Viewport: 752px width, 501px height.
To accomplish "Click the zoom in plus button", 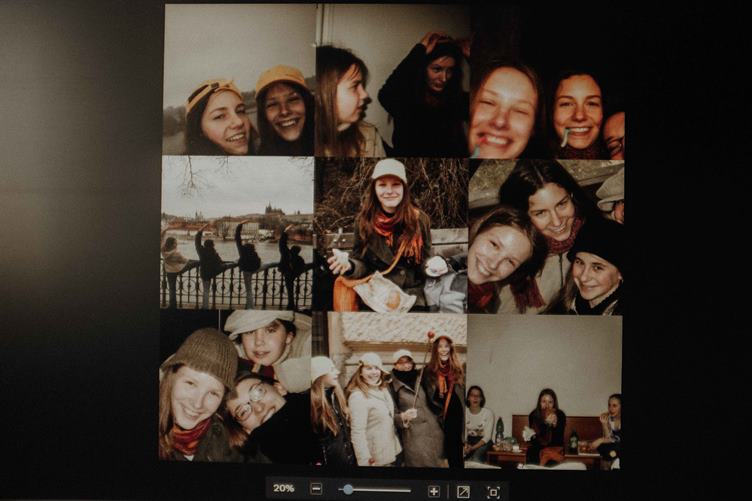I will (x=434, y=491).
